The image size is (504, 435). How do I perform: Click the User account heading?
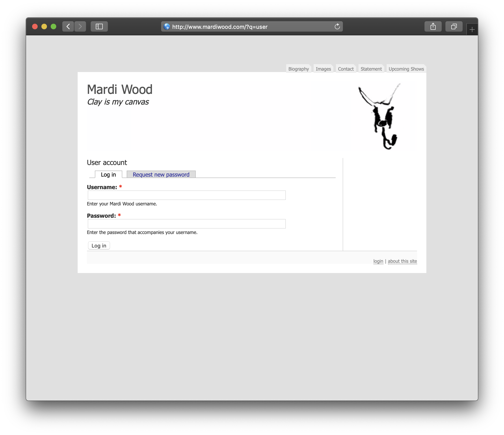coord(107,162)
